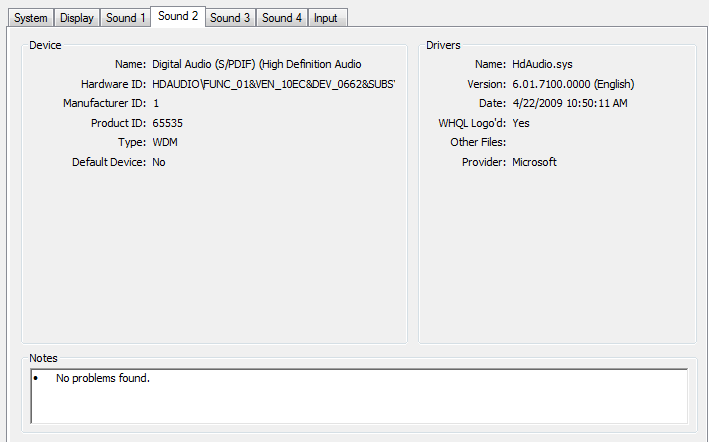Click the Digital Audio (S/PDIF) device name
Screen dimensions: 709x442
point(256,64)
